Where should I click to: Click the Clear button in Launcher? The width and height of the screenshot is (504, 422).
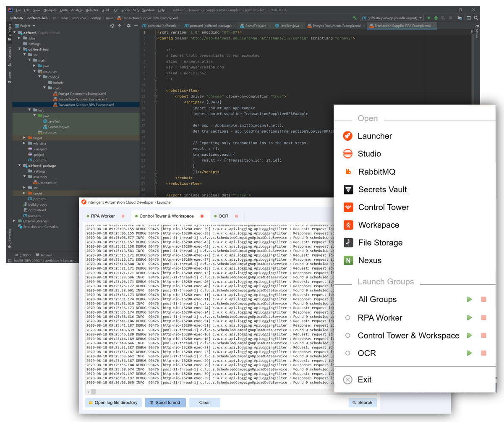204,402
